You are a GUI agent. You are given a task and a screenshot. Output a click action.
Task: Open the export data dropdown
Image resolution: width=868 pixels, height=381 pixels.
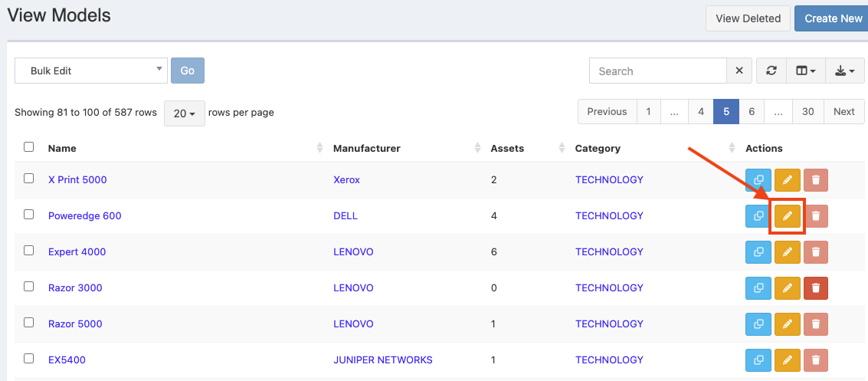844,71
